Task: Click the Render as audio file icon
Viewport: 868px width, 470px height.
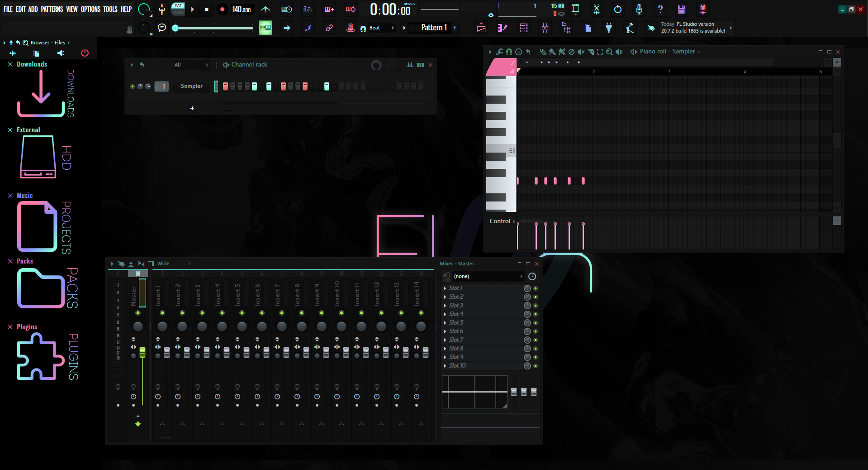Action: pos(703,9)
